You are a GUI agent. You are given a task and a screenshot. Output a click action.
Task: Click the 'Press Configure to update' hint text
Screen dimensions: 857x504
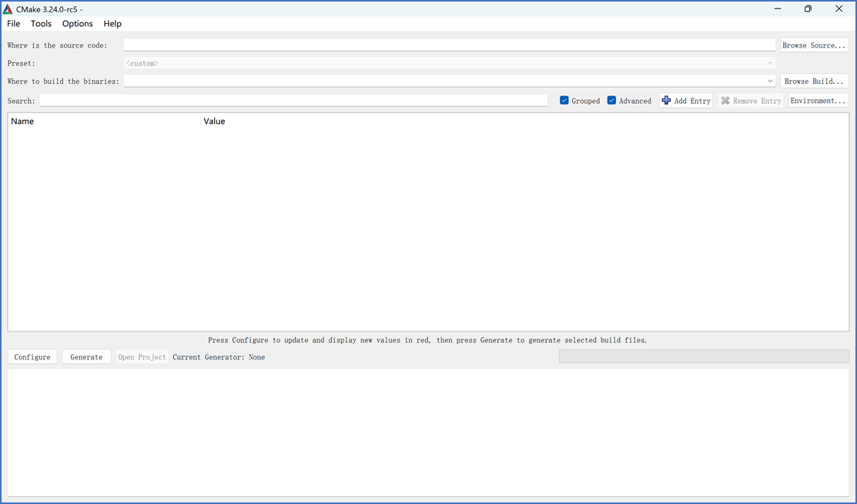click(x=427, y=340)
